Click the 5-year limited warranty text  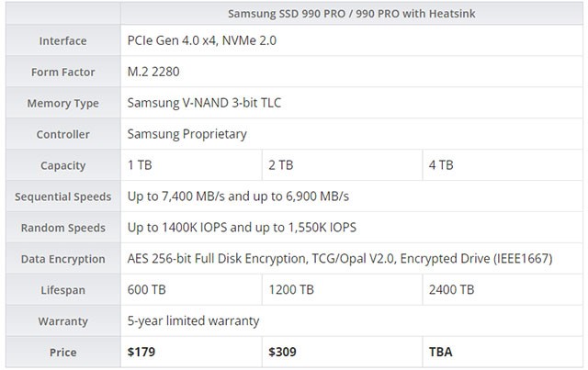(x=193, y=321)
